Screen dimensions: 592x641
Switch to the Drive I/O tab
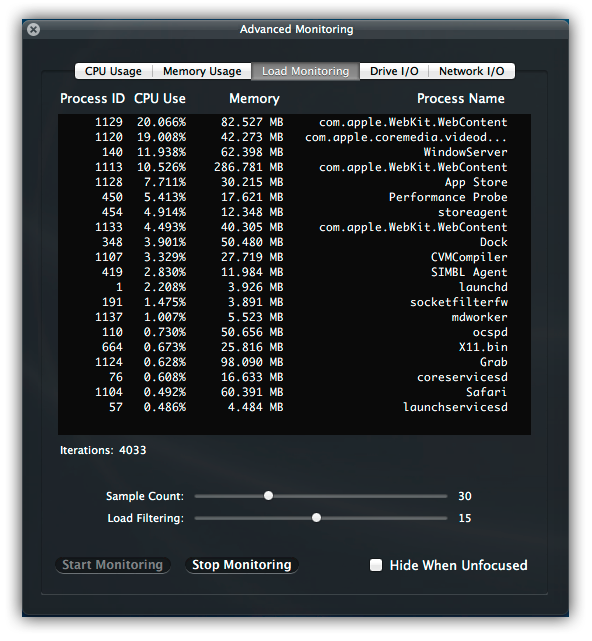[x=394, y=71]
